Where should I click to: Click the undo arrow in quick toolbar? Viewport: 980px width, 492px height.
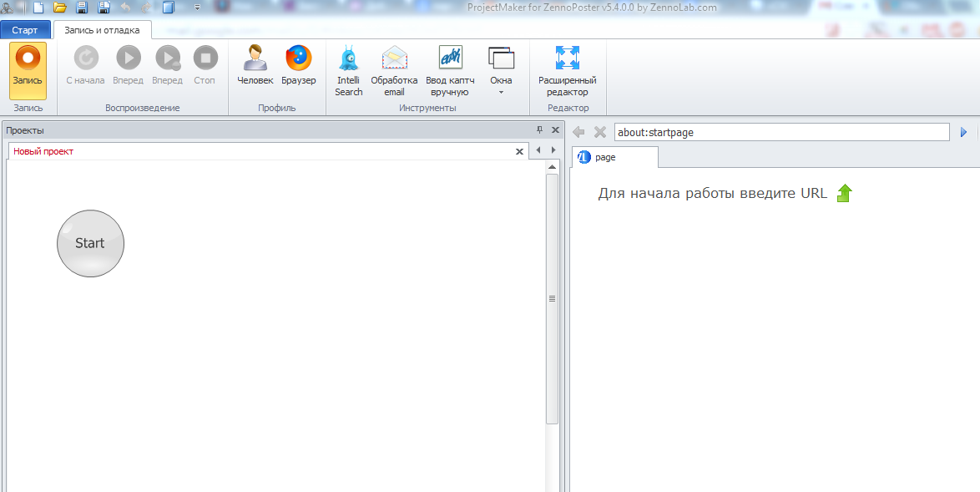point(125,8)
